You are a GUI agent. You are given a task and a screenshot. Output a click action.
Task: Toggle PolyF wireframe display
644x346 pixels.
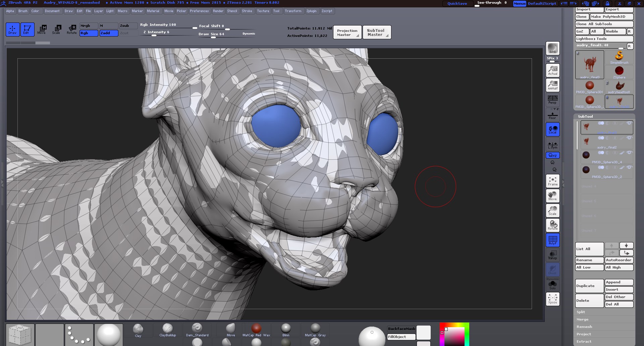(552, 240)
